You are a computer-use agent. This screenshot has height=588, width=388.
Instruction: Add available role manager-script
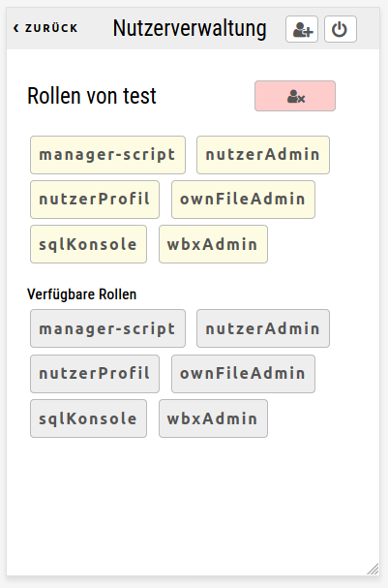pyautogui.click(x=107, y=328)
